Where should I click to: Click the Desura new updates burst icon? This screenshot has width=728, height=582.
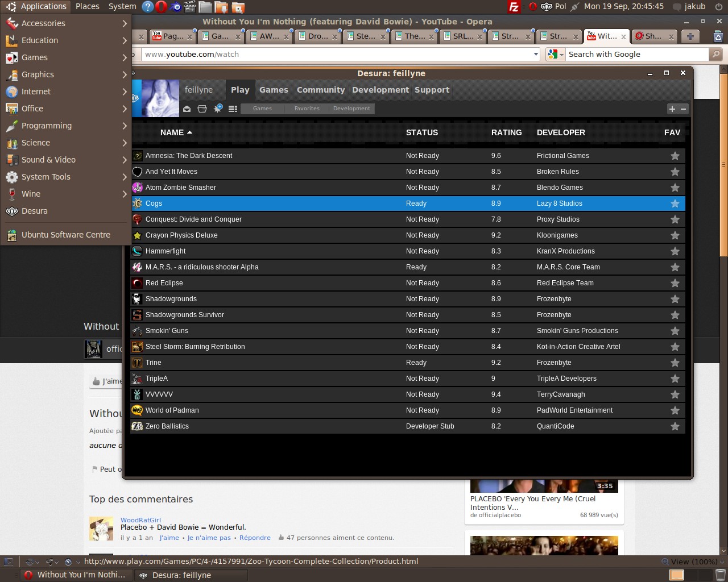(x=218, y=108)
